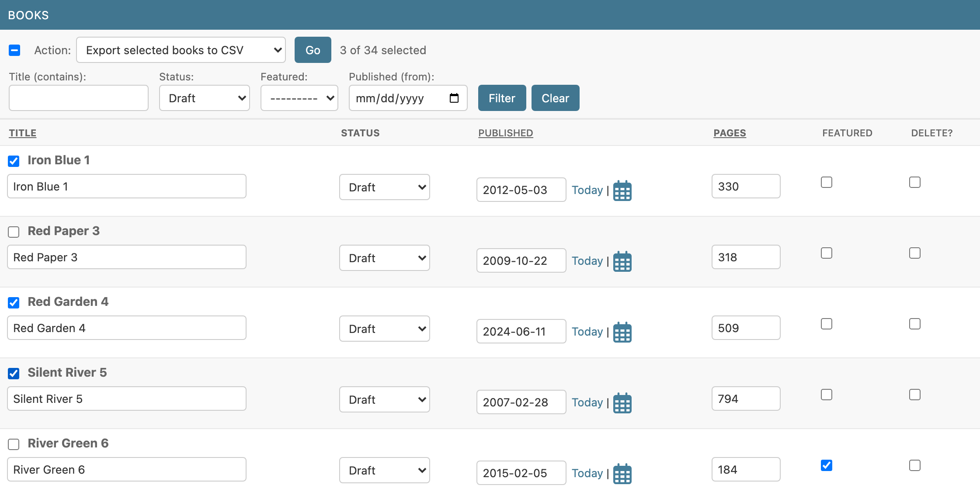This screenshot has height=499, width=980.
Task: Deselect the Silent River 5 row checkbox
Action: [x=14, y=373]
